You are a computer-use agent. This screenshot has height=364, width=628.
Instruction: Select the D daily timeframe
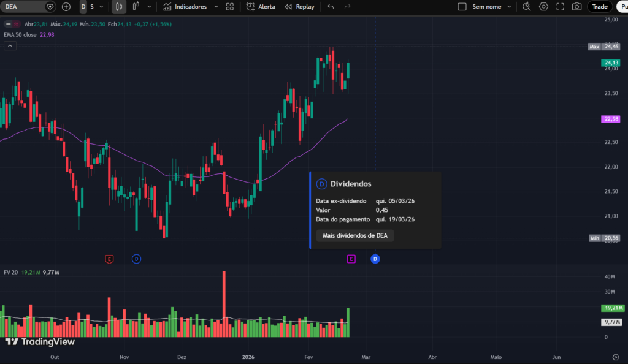coord(83,7)
